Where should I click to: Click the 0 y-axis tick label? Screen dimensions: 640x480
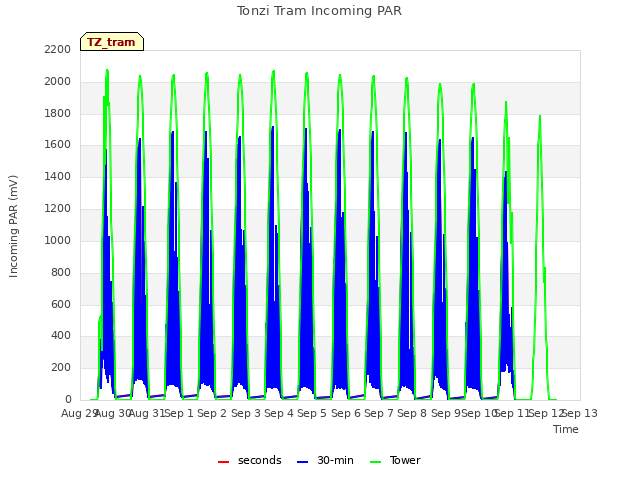68,400
